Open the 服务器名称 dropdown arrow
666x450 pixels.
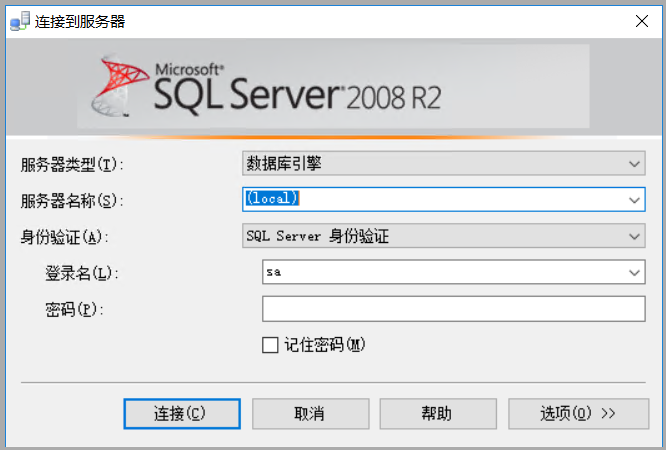pyautogui.click(x=634, y=200)
